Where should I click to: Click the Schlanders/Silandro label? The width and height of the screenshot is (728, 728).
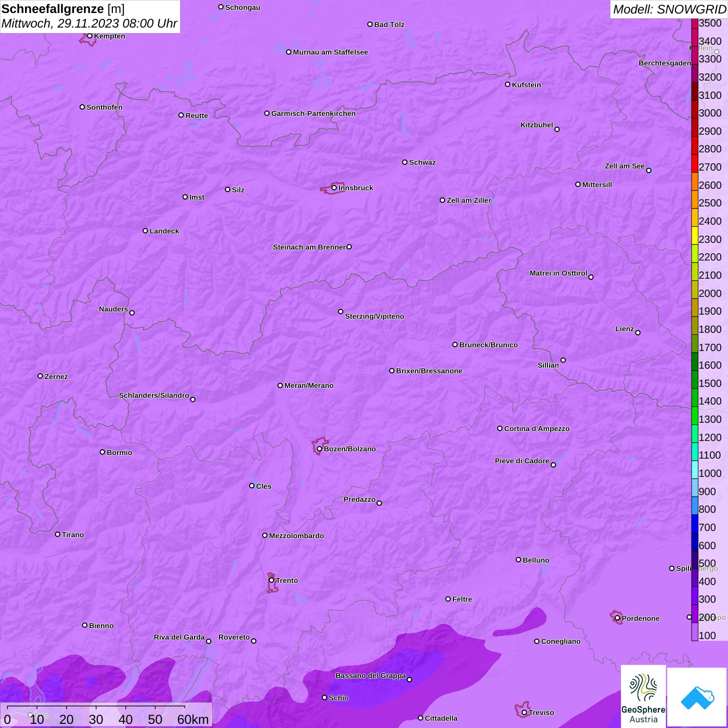pyautogui.click(x=154, y=395)
